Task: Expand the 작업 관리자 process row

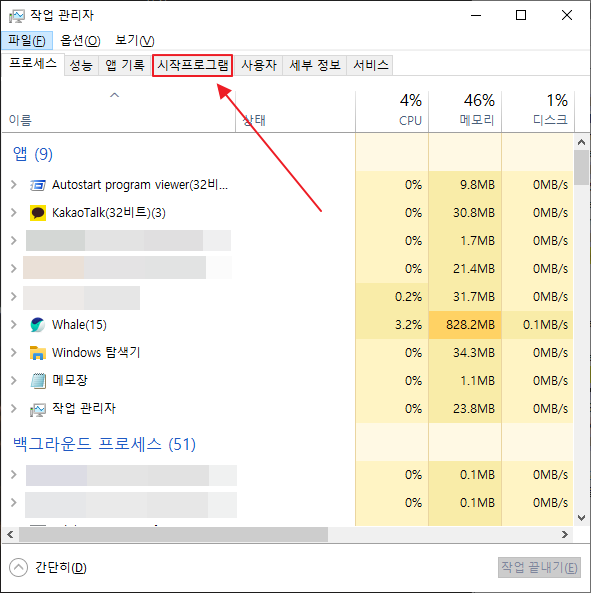Action: pyautogui.click(x=14, y=409)
